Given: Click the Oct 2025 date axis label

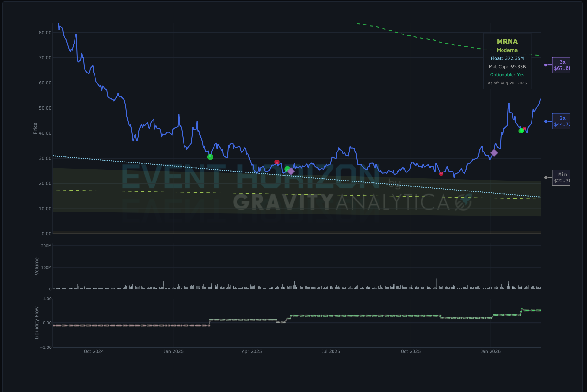Looking at the screenshot, I should tap(411, 351).
